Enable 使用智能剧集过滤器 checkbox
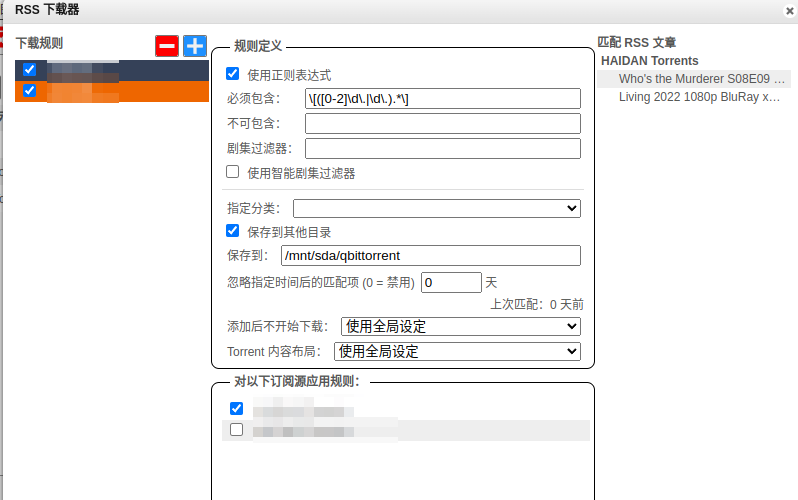 click(x=233, y=172)
